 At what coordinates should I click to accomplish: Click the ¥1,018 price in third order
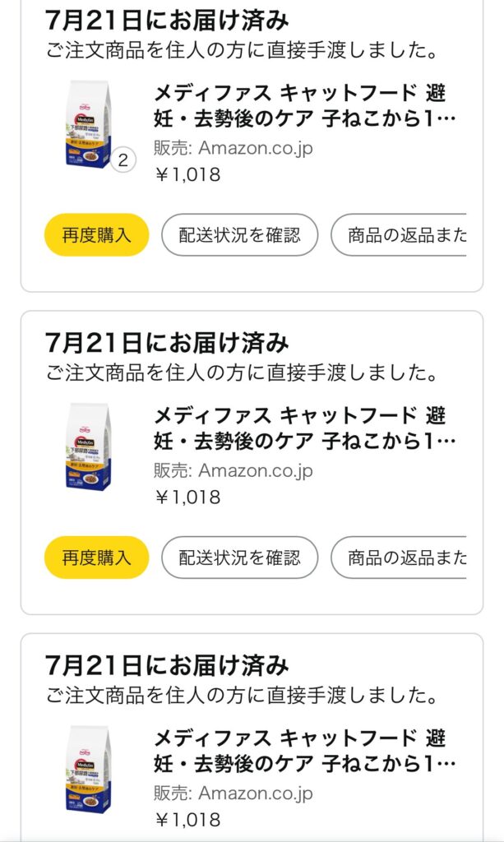coord(187,819)
